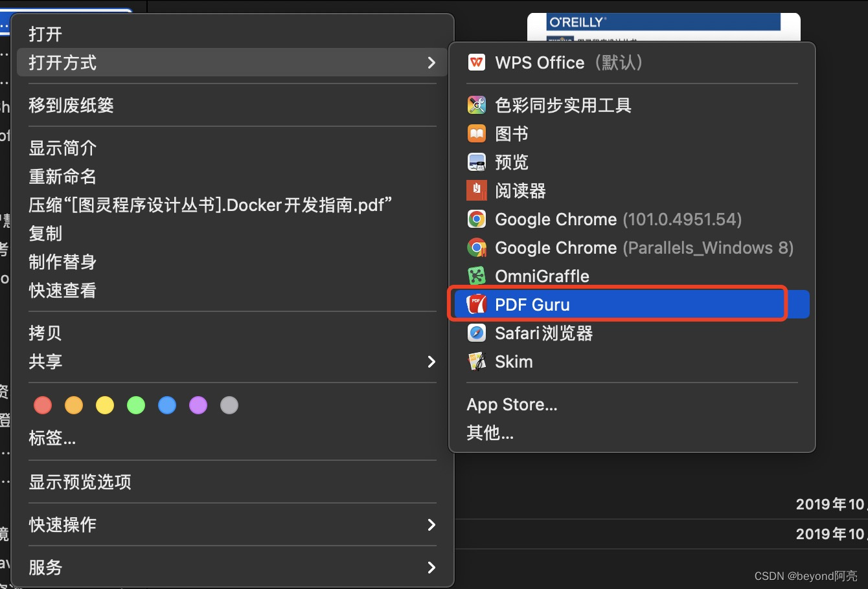This screenshot has width=868, height=589.
Task: Click the Safari compass icon
Action: point(477,333)
